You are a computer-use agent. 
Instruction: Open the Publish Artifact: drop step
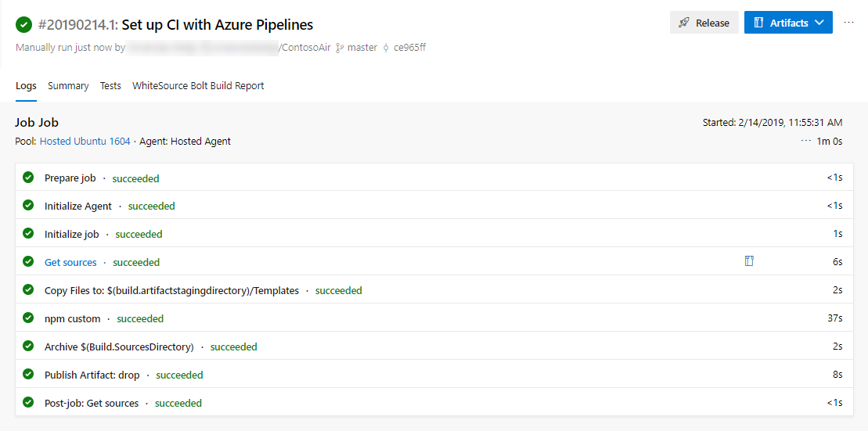(x=434, y=375)
